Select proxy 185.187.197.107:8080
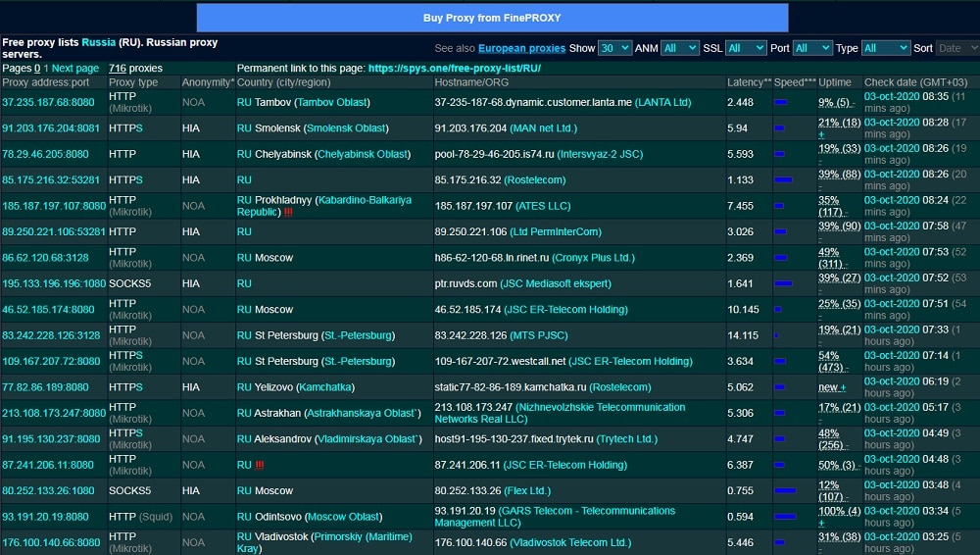This screenshot has height=555, width=980. pos(54,206)
